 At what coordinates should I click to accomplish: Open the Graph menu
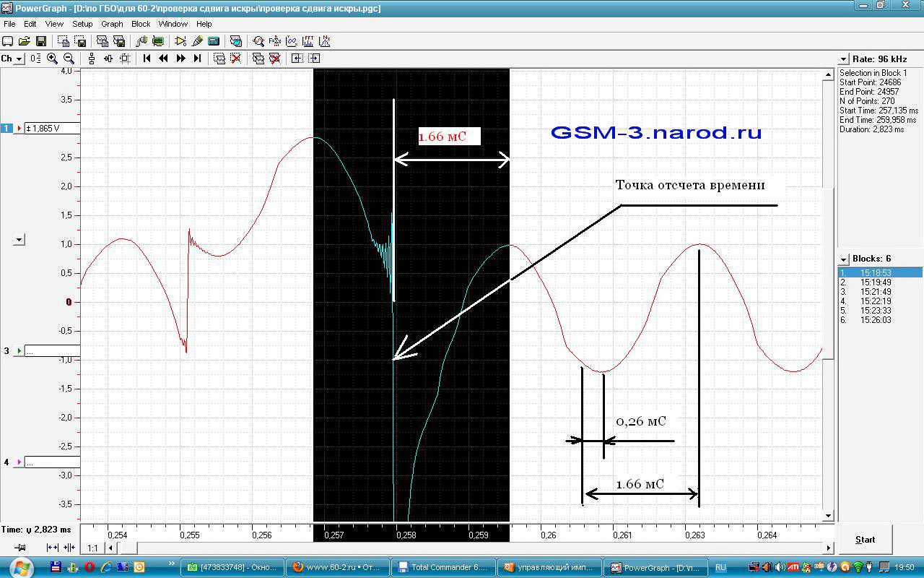click(112, 24)
